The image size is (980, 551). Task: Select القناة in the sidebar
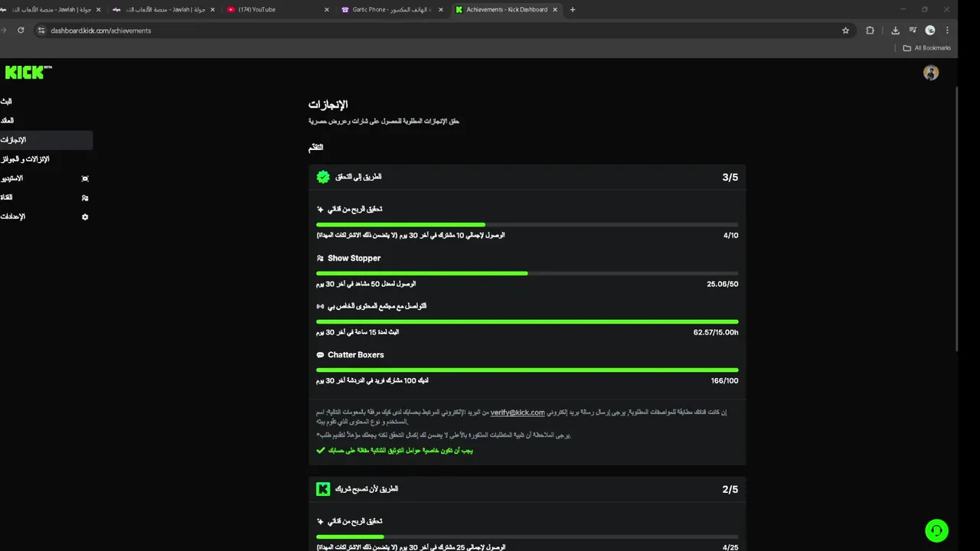[7, 197]
